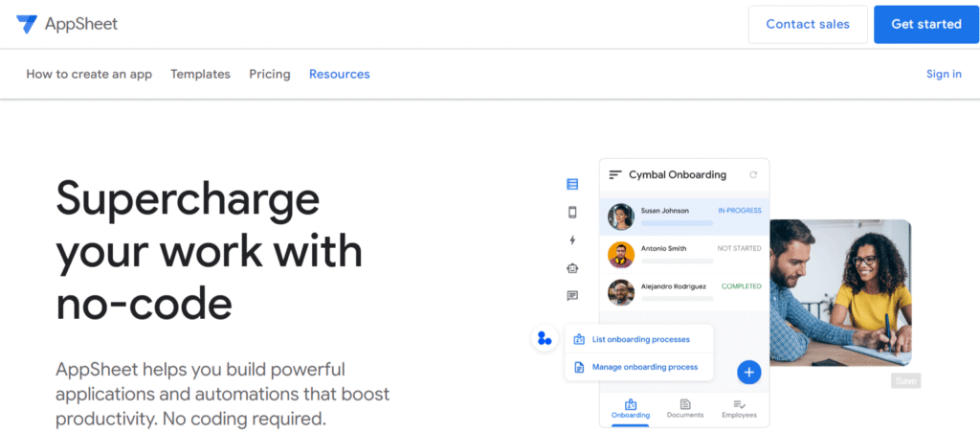
Task: Click the table/data icon in the sidebar
Action: click(572, 184)
